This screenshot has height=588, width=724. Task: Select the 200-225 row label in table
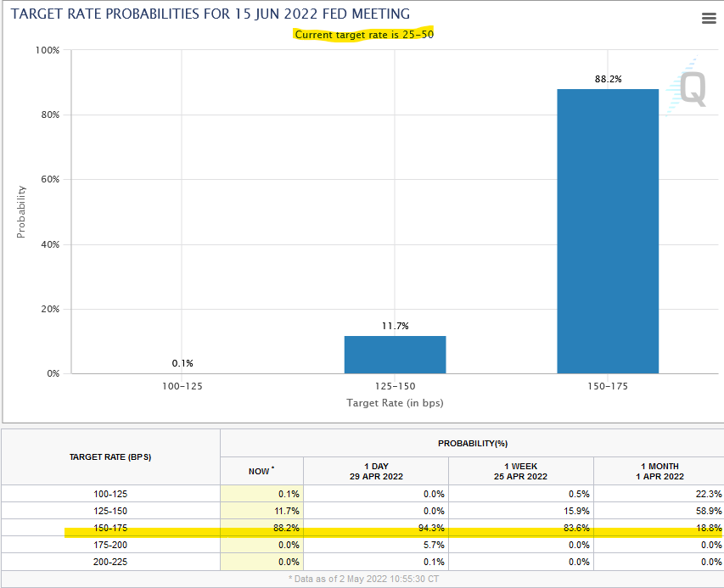[x=110, y=563]
